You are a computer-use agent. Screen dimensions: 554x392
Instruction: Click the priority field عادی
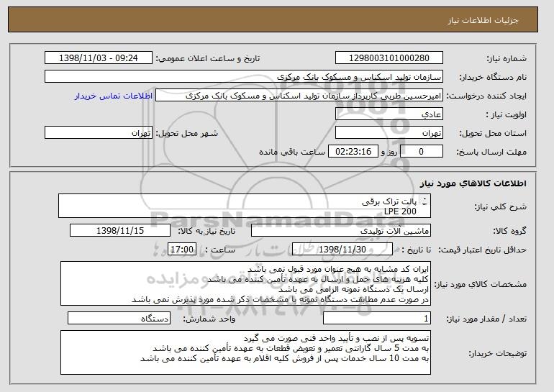(389, 114)
